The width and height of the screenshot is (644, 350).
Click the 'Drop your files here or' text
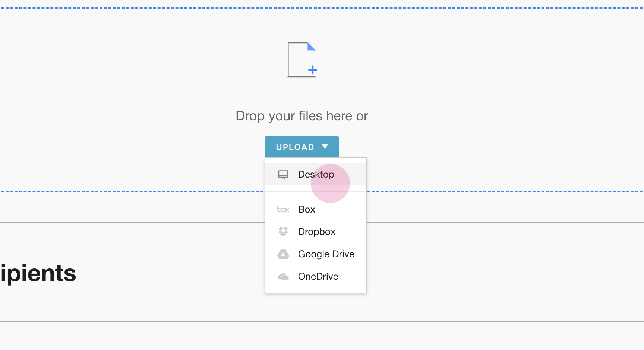[x=302, y=116]
